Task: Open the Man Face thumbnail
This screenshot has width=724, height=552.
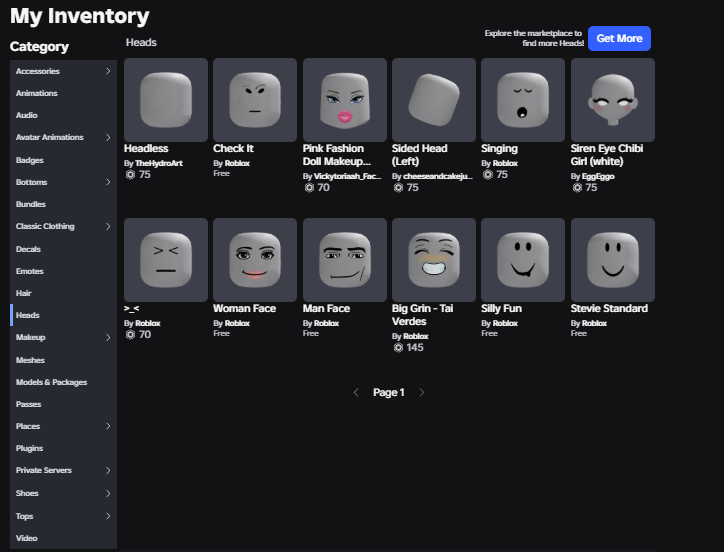Action: [344, 260]
